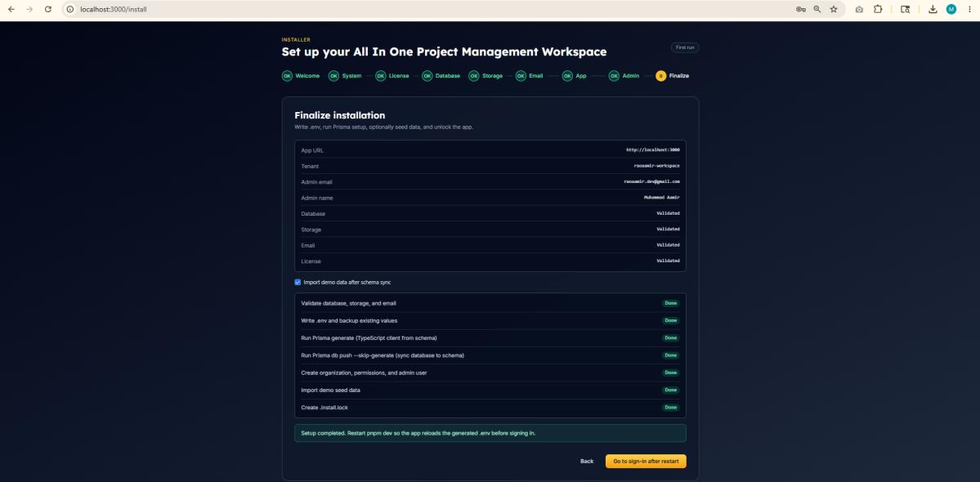This screenshot has width=980, height=482.
Task: Click the tab search icon in toolbar
Action: click(x=905, y=9)
